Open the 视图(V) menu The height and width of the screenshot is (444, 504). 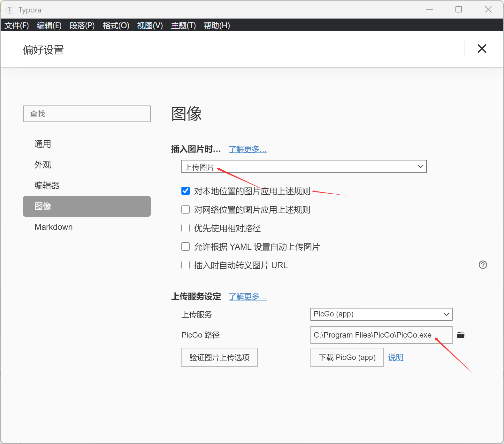coord(150,25)
